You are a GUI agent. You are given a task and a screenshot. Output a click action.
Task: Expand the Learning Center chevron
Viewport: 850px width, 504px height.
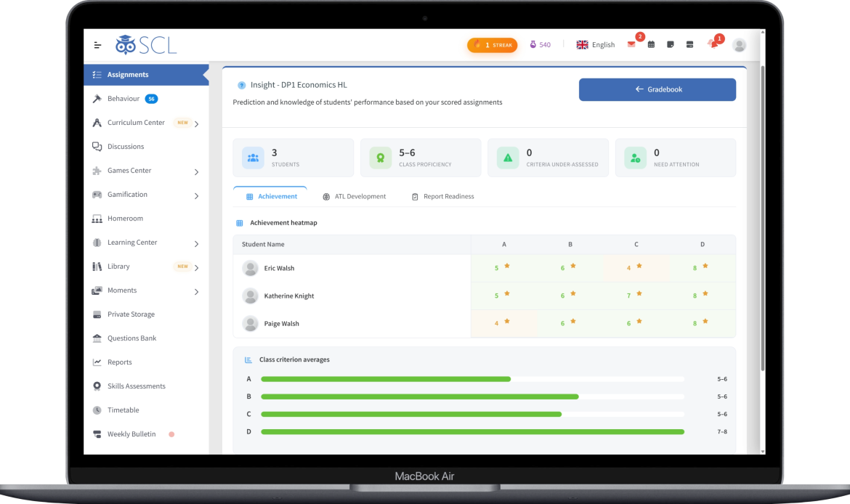(x=196, y=244)
